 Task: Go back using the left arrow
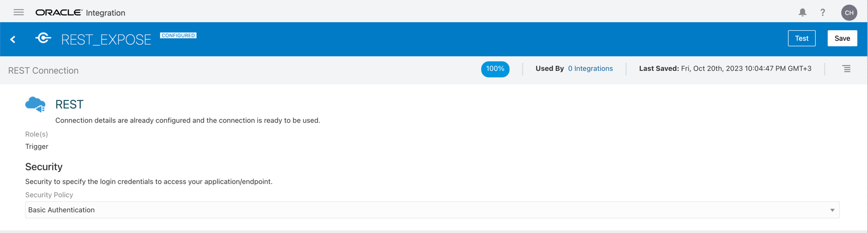point(13,39)
